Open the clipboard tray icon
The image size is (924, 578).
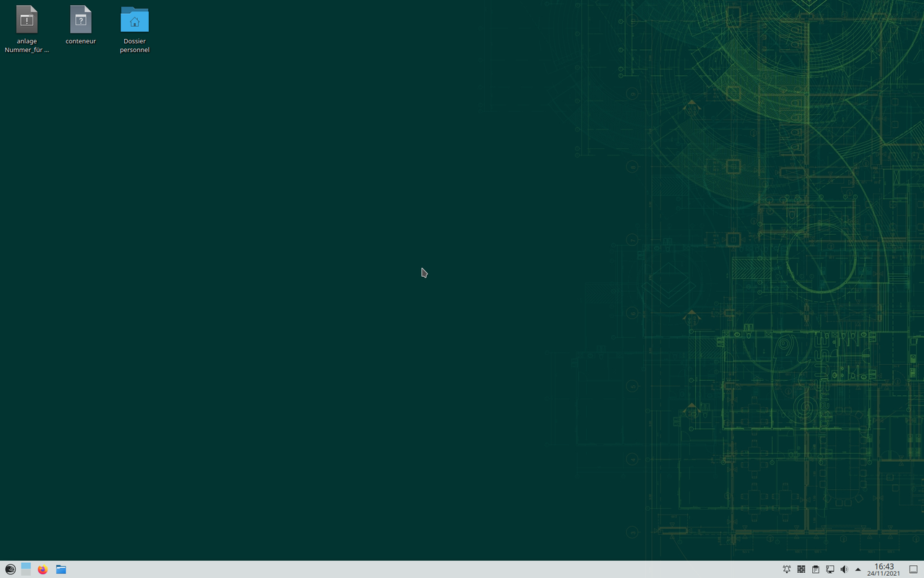pos(816,569)
